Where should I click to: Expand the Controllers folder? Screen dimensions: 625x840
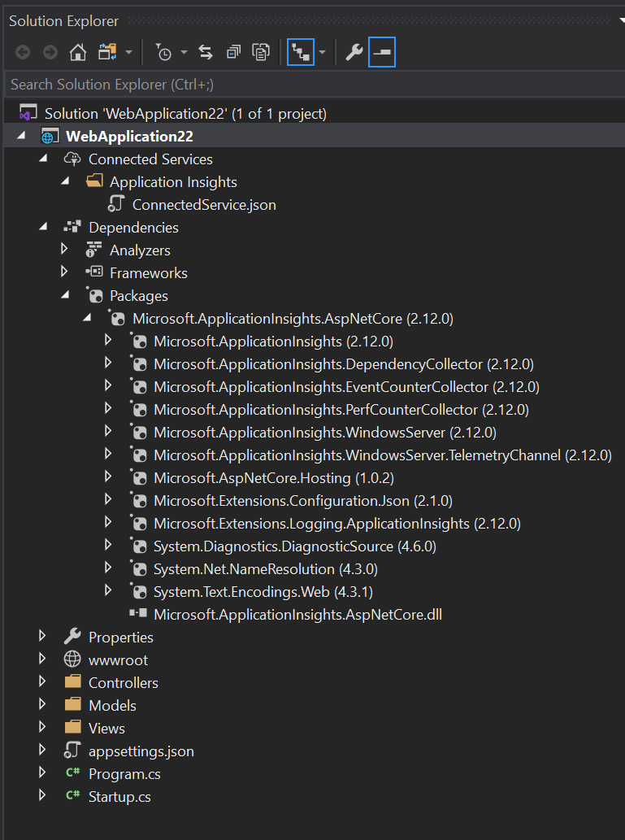coord(41,682)
